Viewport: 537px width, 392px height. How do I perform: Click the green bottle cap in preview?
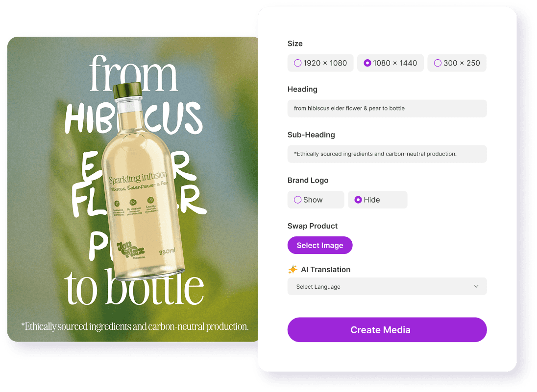(127, 90)
